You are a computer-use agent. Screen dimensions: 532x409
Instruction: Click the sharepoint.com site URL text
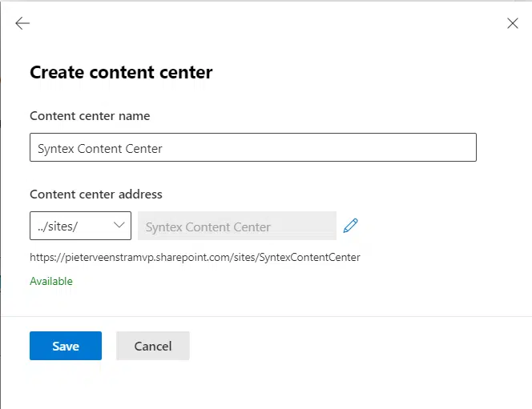coord(195,257)
